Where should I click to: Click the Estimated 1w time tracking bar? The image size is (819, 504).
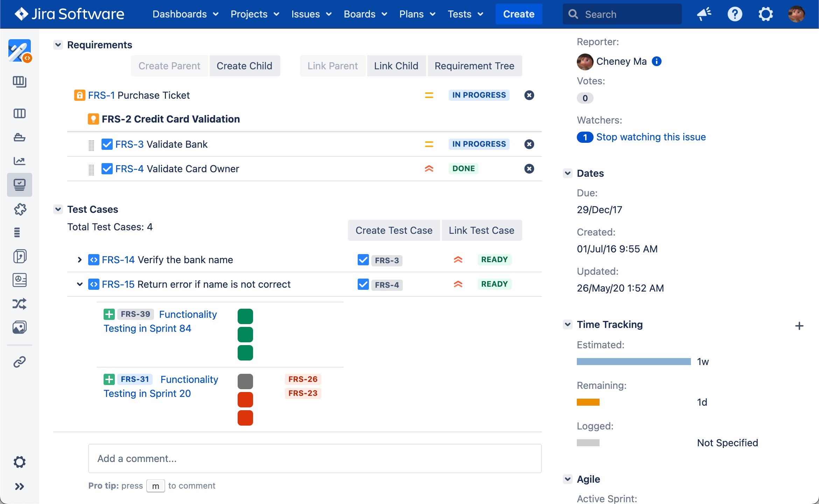pos(632,361)
